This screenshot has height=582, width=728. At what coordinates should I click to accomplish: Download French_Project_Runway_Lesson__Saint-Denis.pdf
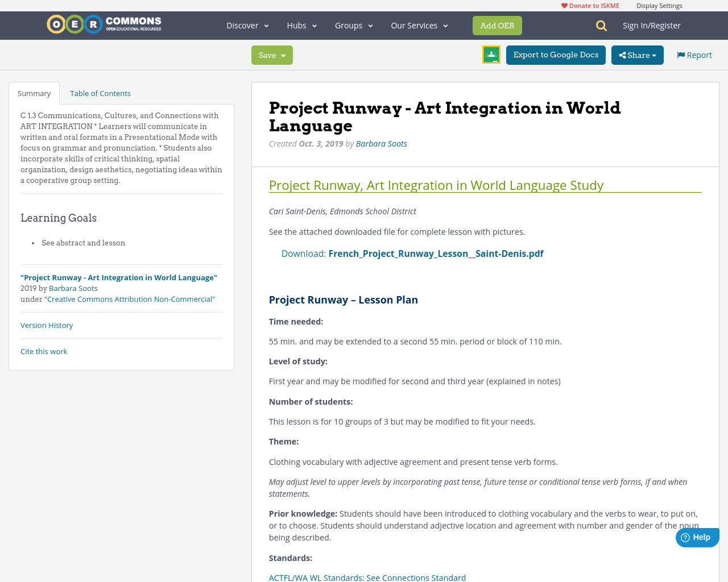436,252
